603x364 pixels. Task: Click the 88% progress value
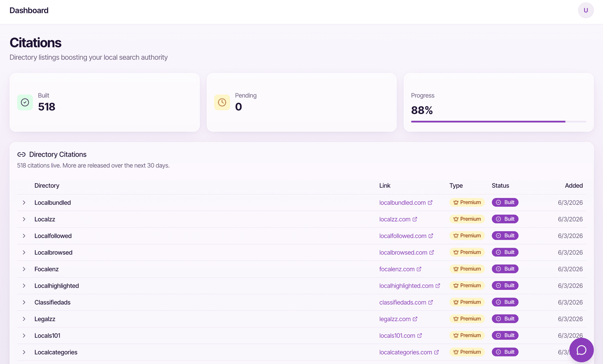422,110
